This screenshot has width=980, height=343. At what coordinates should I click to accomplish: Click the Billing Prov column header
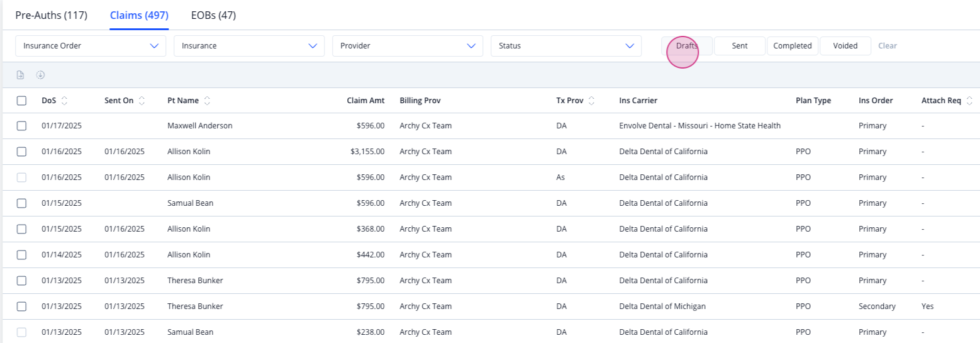(420, 101)
